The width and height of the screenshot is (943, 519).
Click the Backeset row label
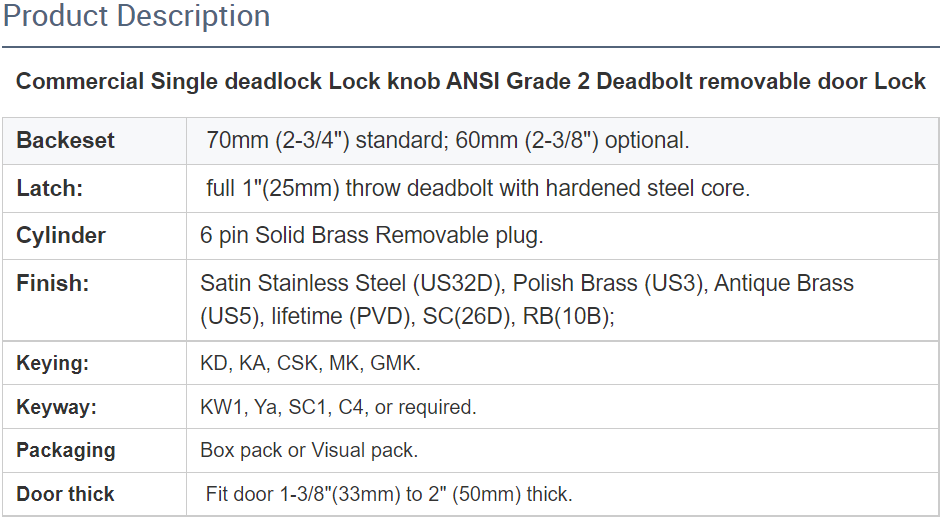[66, 140]
